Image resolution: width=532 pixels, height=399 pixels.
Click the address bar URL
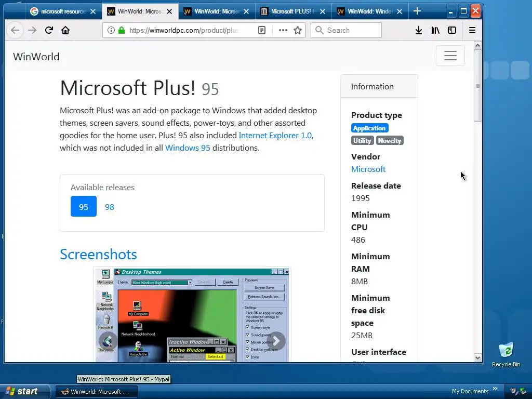coord(184,30)
